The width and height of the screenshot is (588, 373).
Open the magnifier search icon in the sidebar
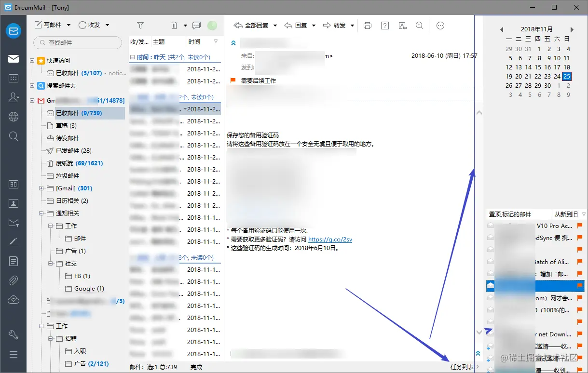pos(14,136)
